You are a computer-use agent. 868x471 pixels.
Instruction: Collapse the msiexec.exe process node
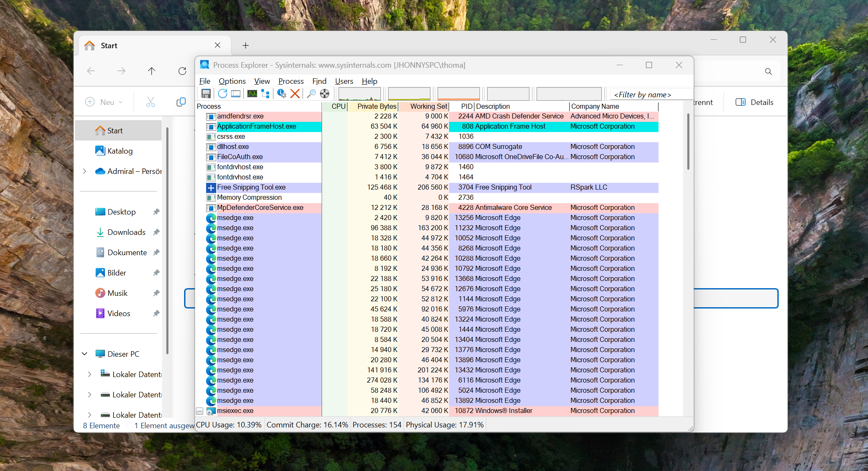coord(199,411)
